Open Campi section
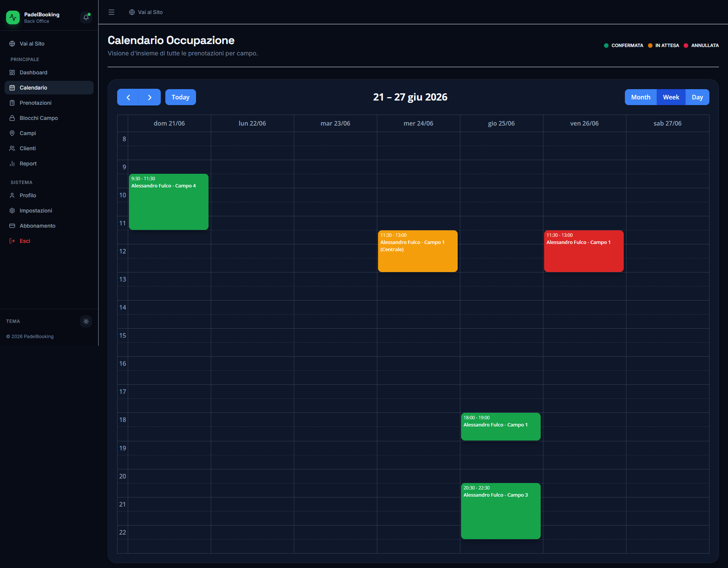 click(49, 133)
